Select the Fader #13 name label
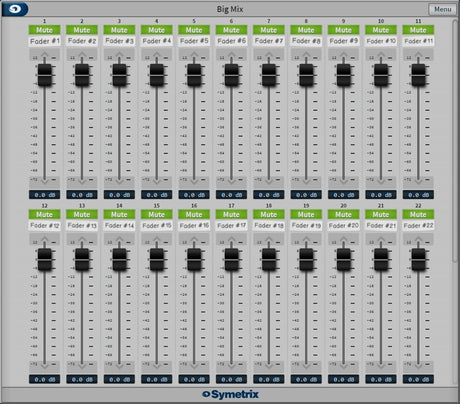 (82, 226)
